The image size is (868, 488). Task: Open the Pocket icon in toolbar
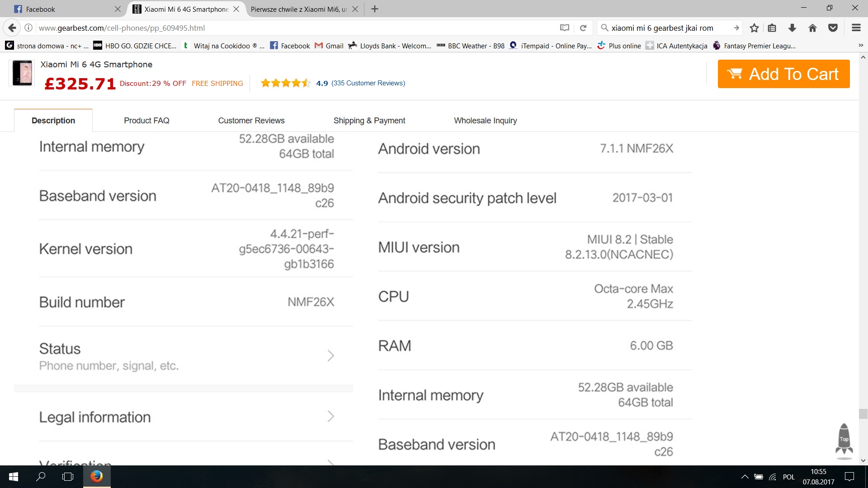click(x=833, y=28)
